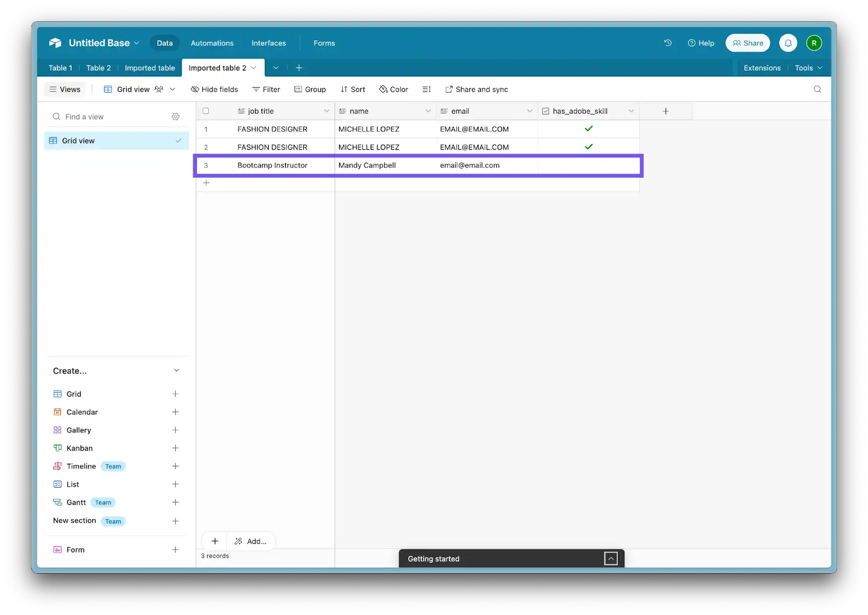
Task: Open the Automations tab
Action: [x=212, y=43]
